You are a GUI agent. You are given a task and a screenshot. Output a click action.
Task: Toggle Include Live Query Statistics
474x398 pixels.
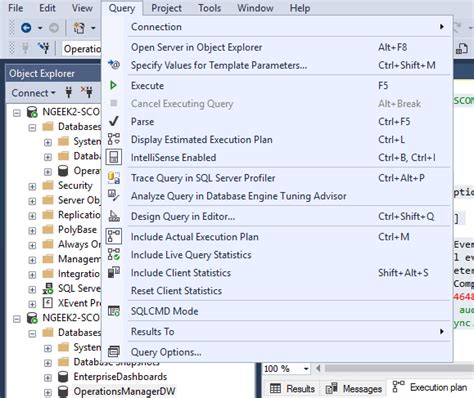[278, 255]
